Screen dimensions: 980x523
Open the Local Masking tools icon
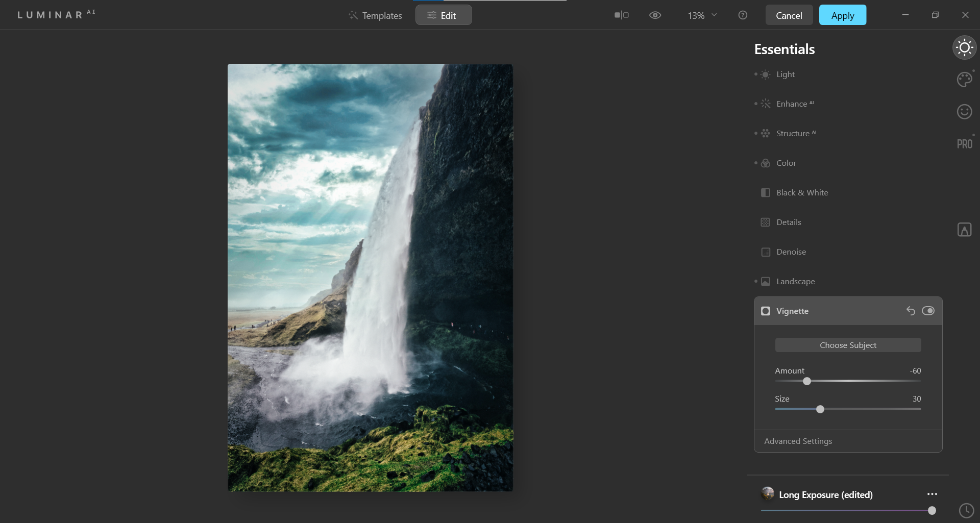[964, 230]
